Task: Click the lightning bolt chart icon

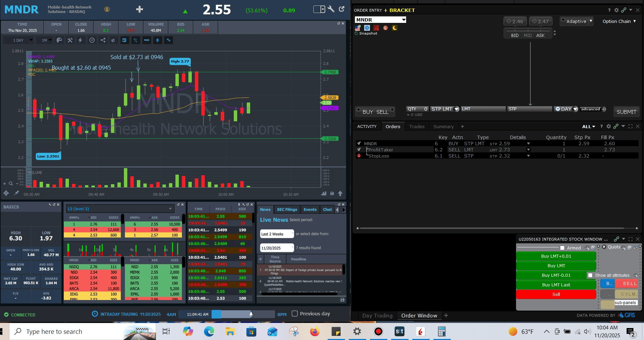Action: [x=80, y=40]
